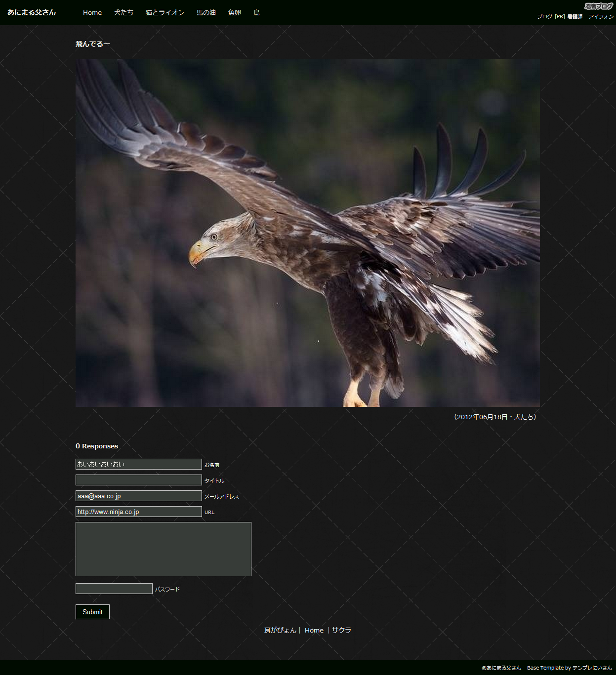Click the 0 Responses heading

point(97,446)
